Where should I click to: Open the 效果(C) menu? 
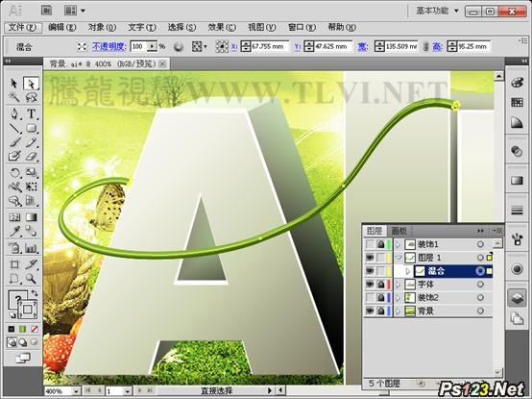222,27
